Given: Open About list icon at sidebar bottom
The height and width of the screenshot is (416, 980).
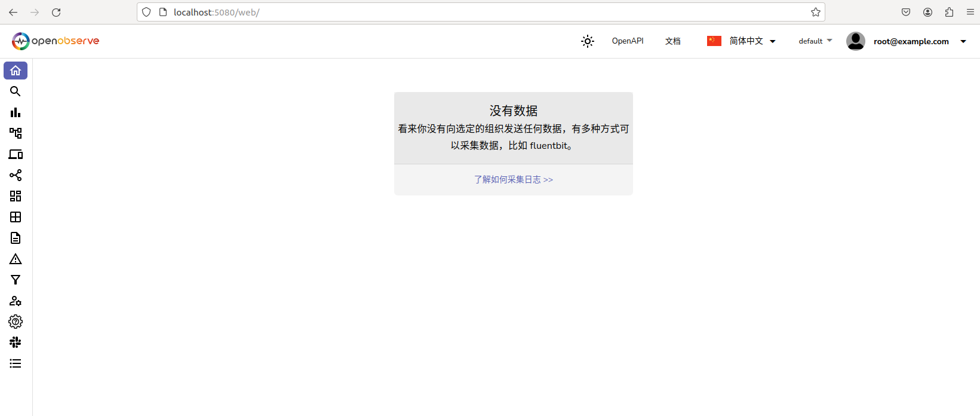Looking at the screenshot, I should (x=16, y=363).
